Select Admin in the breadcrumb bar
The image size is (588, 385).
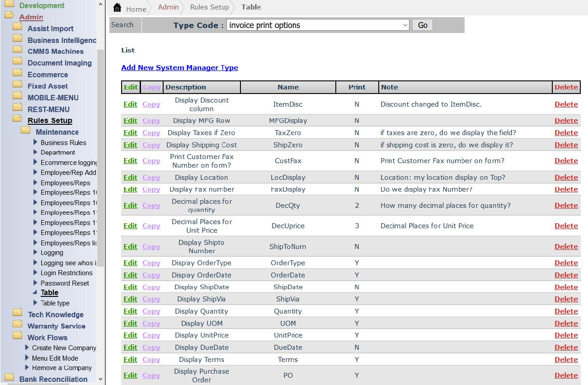(168, 7)
